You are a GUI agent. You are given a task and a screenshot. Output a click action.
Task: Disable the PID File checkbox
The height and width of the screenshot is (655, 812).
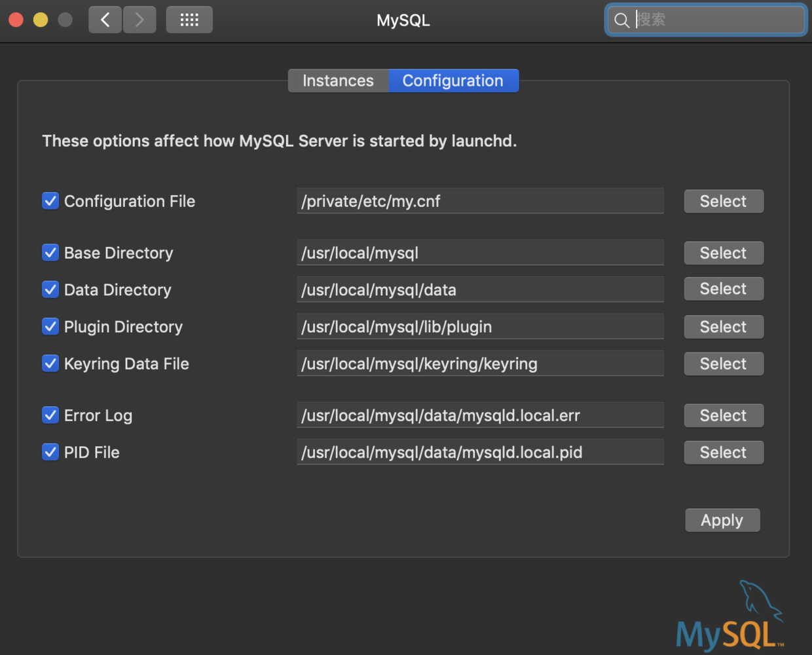point(50,452)
